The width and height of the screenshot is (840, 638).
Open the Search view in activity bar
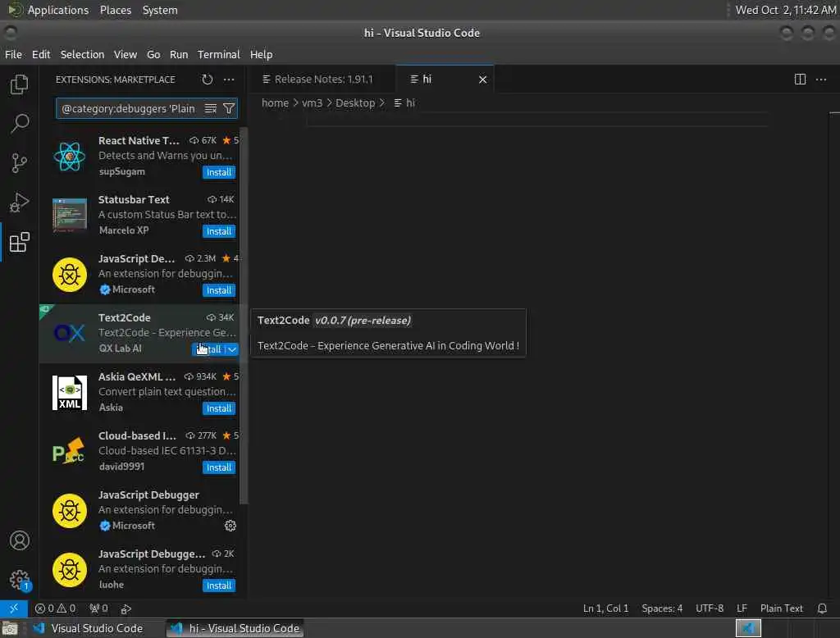(x=20, y=123)
